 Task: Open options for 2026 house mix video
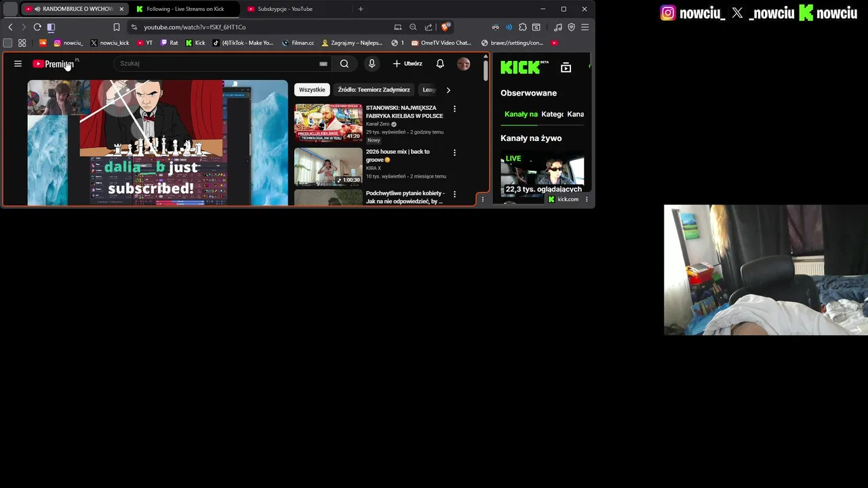454,152
